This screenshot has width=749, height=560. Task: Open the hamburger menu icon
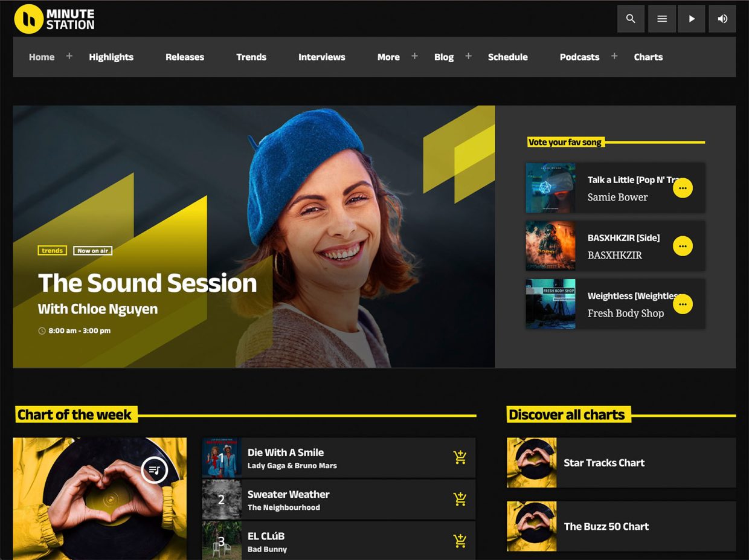(x=662, y=19)
